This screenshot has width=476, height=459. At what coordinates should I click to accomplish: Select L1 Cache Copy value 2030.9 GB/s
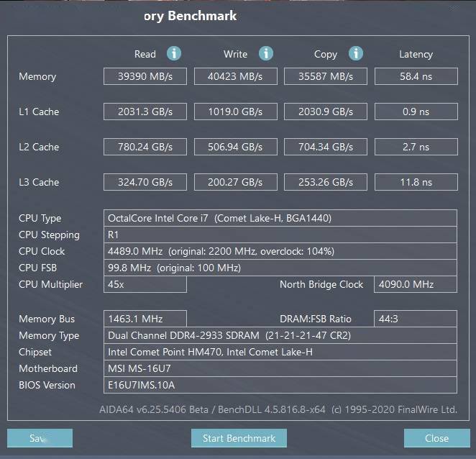point(326,112)
